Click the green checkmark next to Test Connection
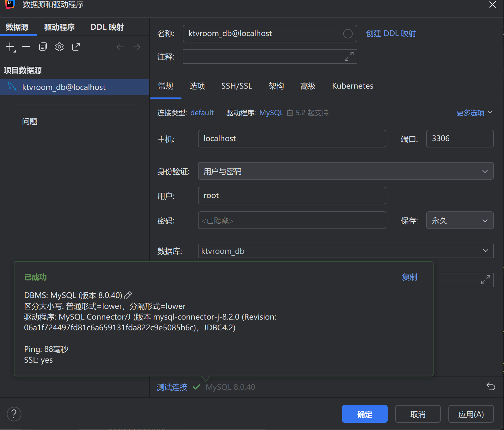 click(196, 387)
